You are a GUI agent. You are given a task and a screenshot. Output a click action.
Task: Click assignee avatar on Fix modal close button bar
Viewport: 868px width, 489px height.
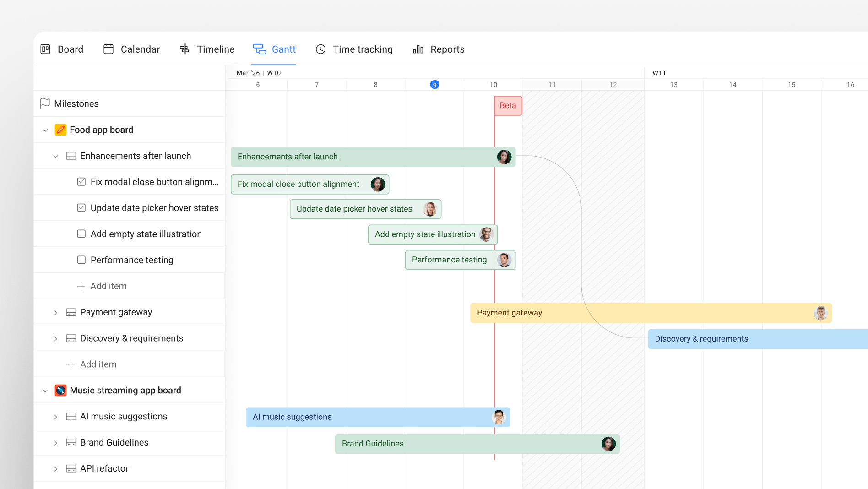point(378,185)
